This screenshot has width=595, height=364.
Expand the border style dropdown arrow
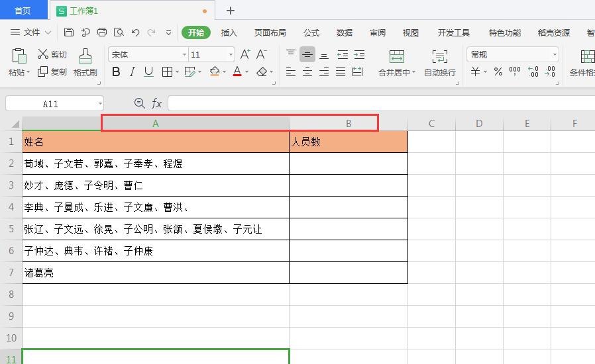[177, 71]
